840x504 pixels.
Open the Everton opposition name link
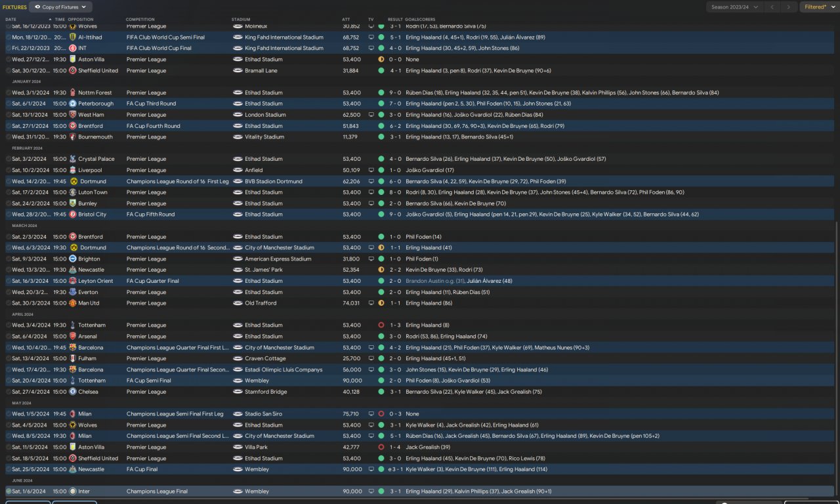(x=88, y=292)
